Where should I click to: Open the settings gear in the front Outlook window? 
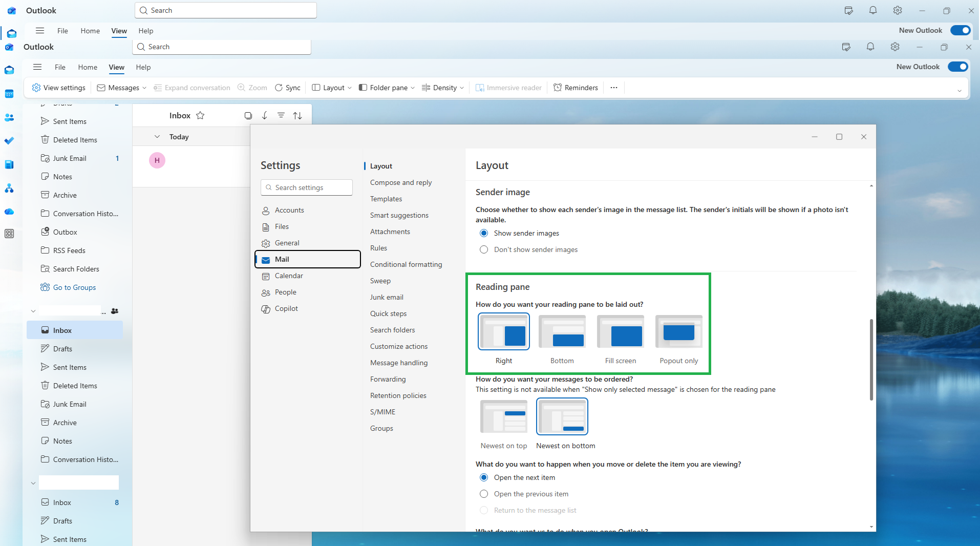pyautogui.click(x=895, y=47)
